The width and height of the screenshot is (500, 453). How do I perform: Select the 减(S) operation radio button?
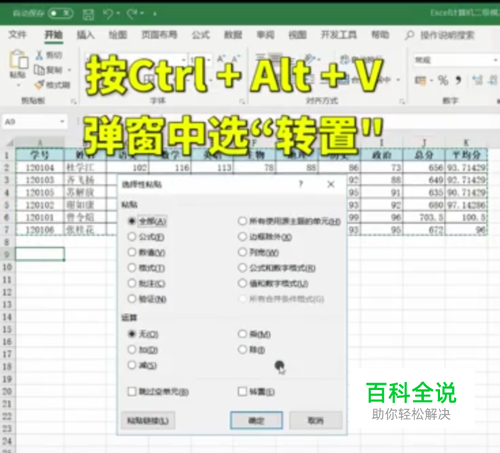click(132, 365)
